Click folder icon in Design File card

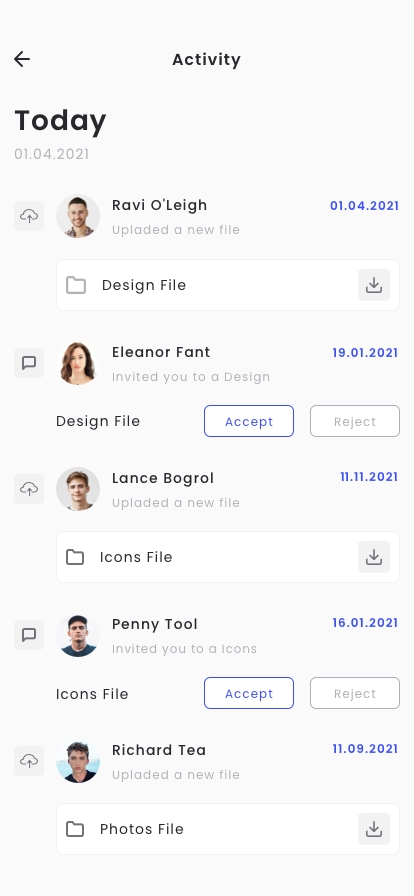[x=75, y=285]
